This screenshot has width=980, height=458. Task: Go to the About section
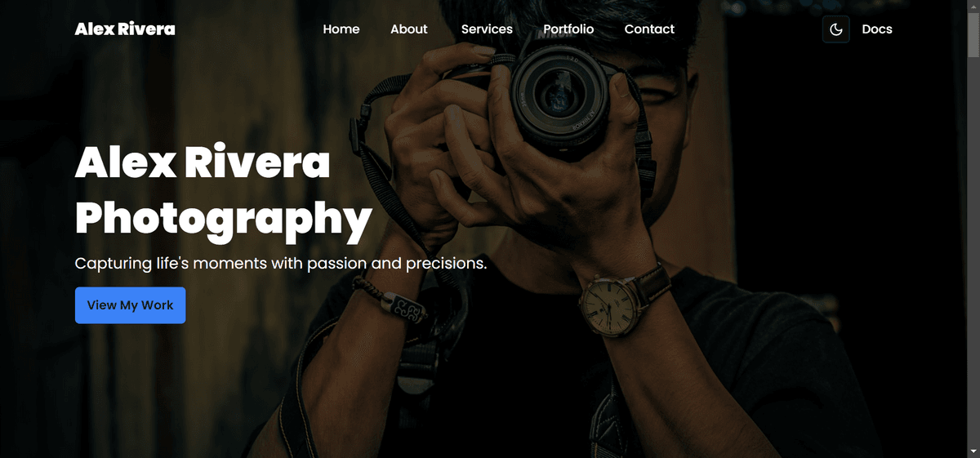click(409, 29)
